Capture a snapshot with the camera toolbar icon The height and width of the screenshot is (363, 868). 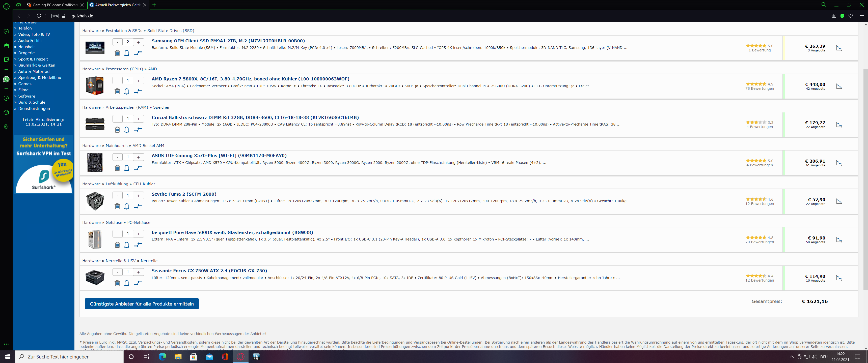[834, 16]
